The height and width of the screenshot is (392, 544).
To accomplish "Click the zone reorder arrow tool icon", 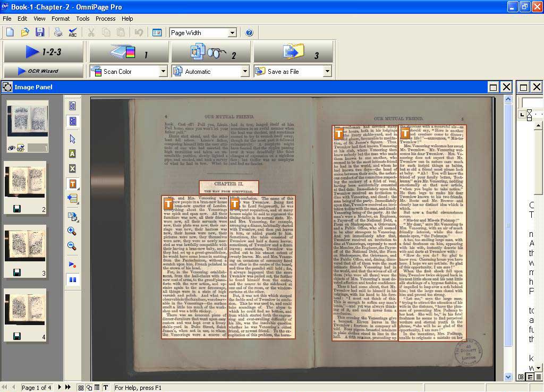I will 72,199.
